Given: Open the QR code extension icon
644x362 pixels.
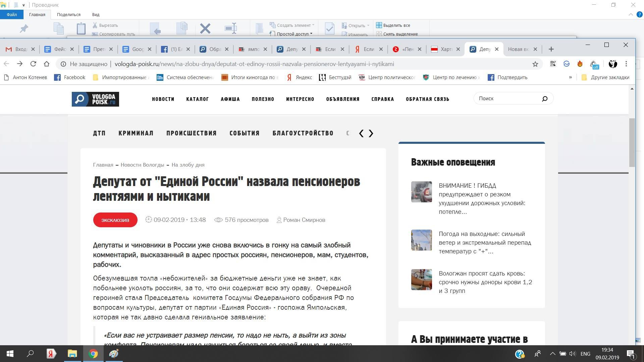Looking at the screenshot, I should click(553, 64).
